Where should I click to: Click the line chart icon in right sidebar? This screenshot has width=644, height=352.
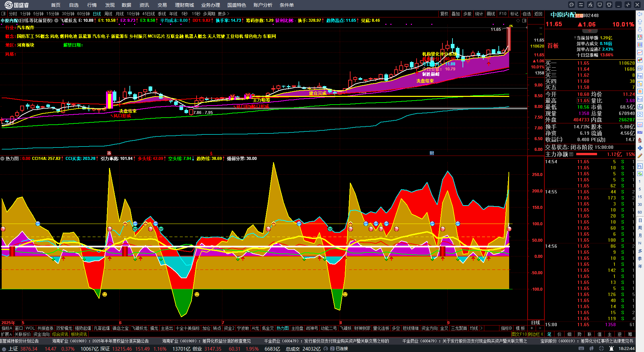tap(640, 53)
